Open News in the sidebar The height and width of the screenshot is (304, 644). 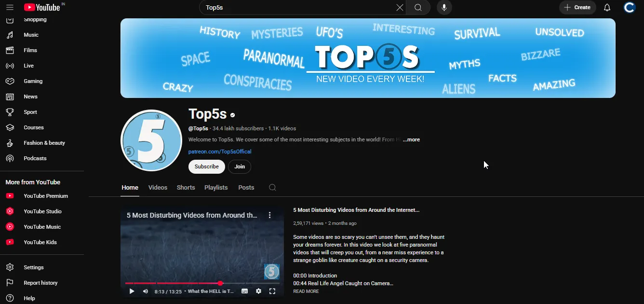pos(42,97)
